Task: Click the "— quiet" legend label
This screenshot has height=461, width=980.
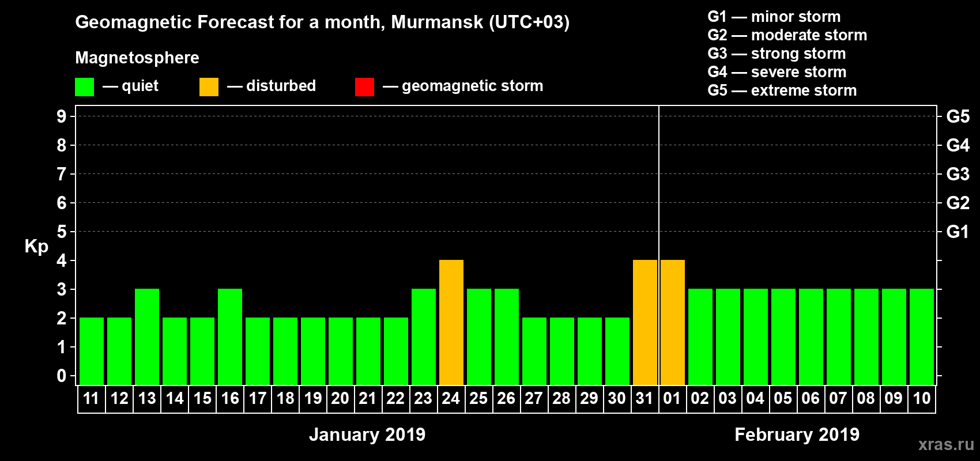Action: point(130,86)
